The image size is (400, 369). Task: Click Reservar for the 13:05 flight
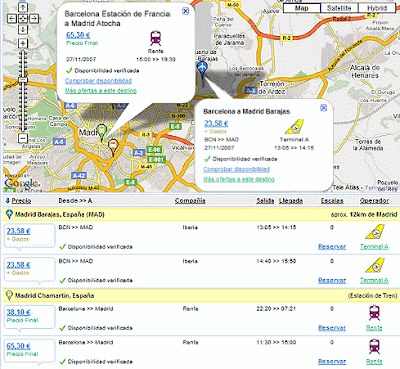tap(332, 247)
